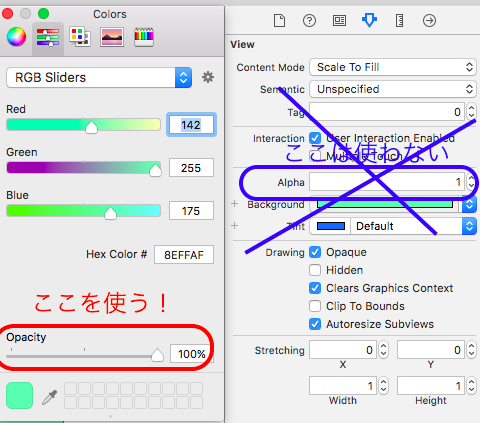Click the Stretching Y field
This screenshot has height=423, width=480.
431,350
